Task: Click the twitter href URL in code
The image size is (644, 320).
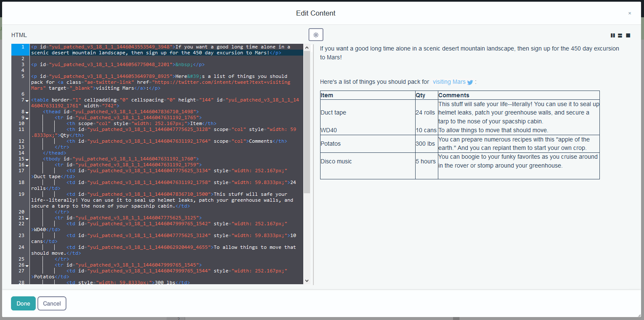Action: (x=160, y=85)
